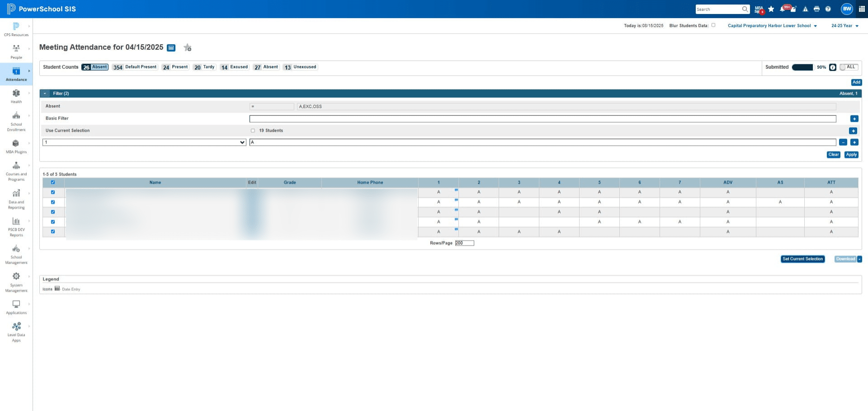868x411 pixels.
Task: Filter by the 14 Excused count
Action: [x=234, y=67]
